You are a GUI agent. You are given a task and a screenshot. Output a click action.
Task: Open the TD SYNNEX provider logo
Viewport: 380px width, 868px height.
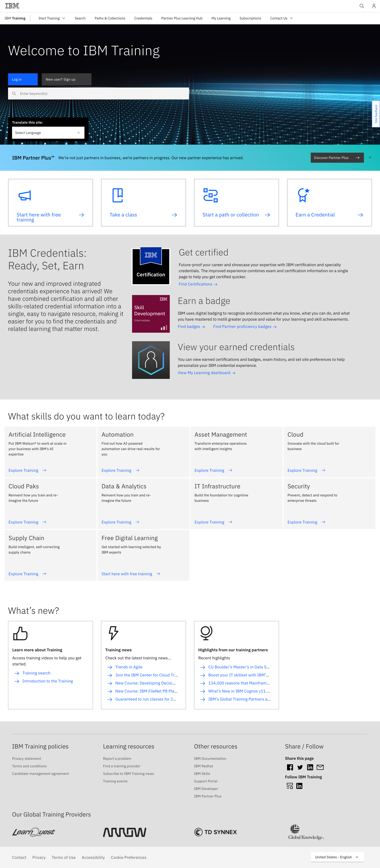click(x=215, y=832)
